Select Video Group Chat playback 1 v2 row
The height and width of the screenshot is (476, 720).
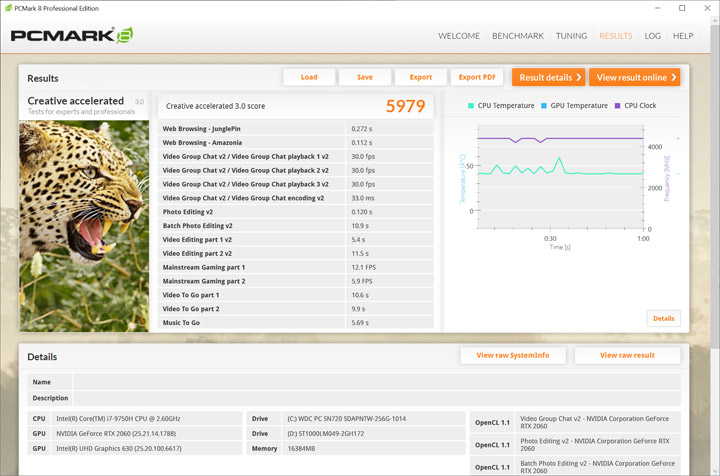(x=296, y=157)
